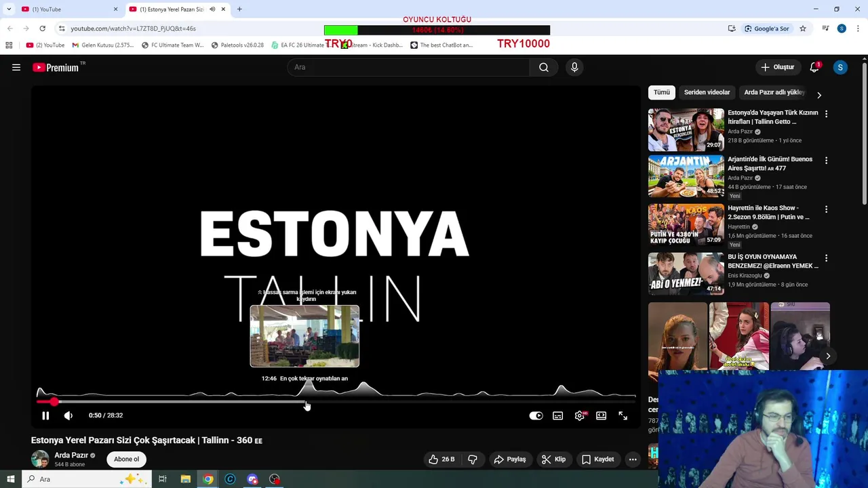
Task: Open the Gelen Kutusu bookmark
Action: [x=102, y=45]
